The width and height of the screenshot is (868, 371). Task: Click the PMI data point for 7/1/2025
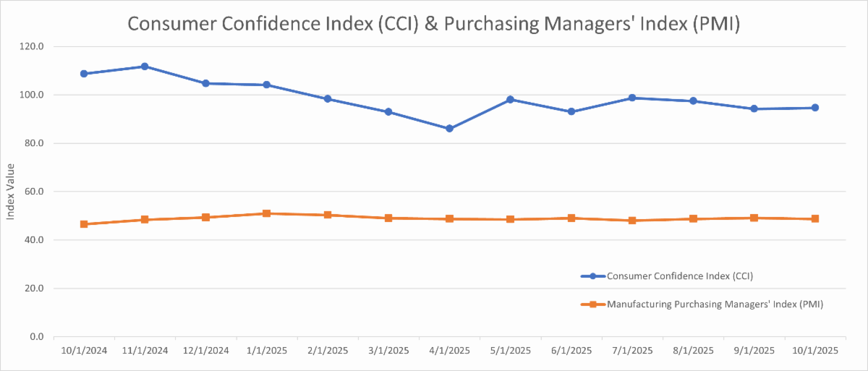click(x=632, y=221)
